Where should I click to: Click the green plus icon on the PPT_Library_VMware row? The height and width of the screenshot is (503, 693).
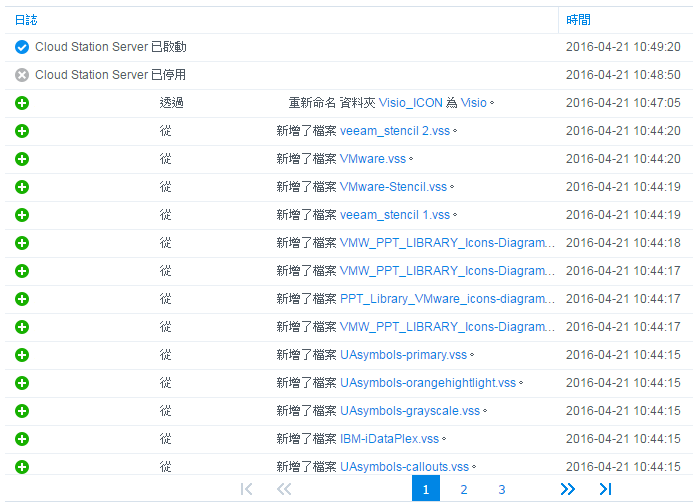click(22, 299)
